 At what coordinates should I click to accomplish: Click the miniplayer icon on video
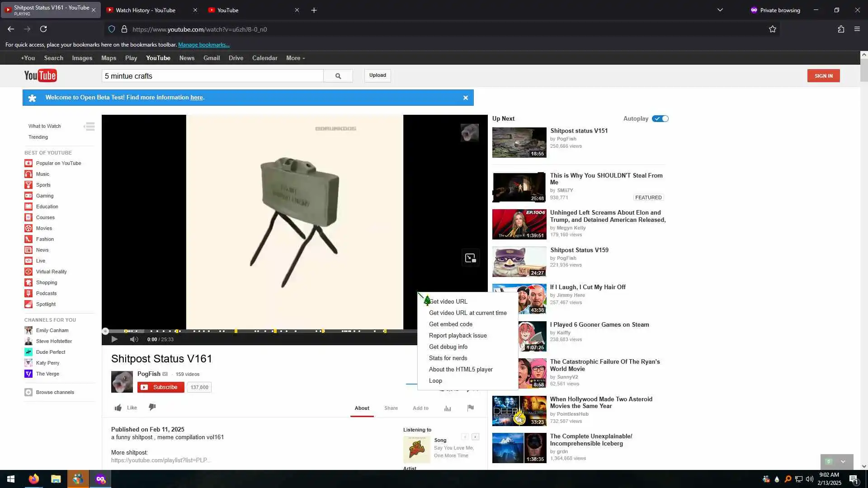tap(470, 258)
